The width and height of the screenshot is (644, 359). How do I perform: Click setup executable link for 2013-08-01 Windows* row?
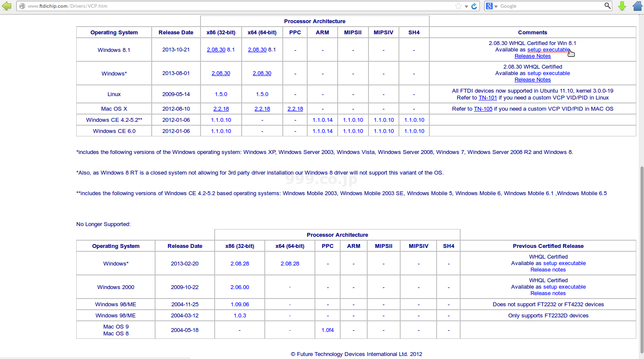tap(548, 73)
